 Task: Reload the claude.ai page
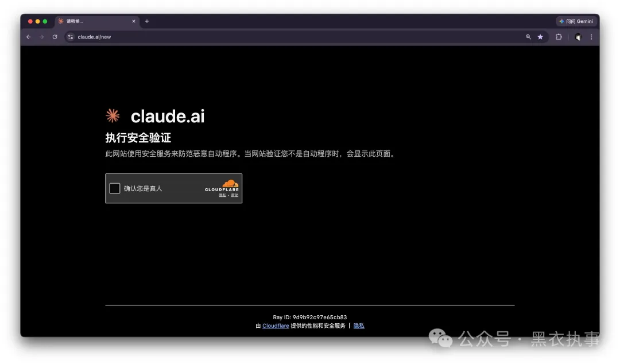pyautogui.click(x=55, y=37)
